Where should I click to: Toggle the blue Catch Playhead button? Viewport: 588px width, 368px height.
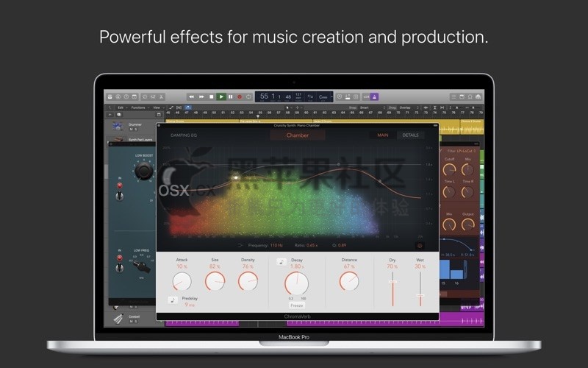click(x=188, y=107)
